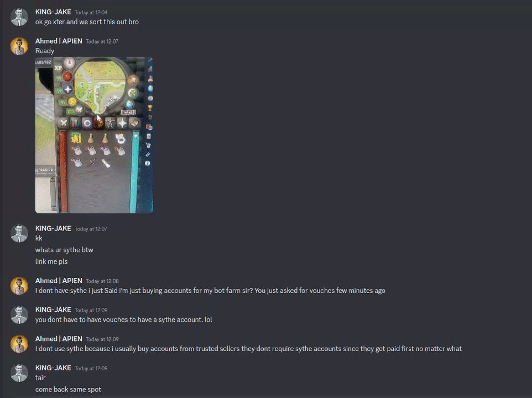Click Ahmed | APIEN username on the 12:08 message
The width and height of the screenshot is (532, 398).
59,281
